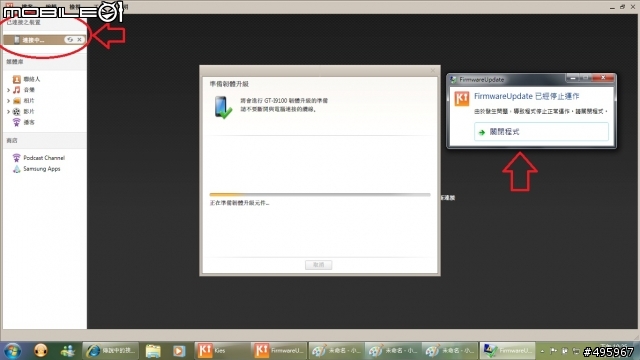The width and height of the screenshot is (640, 360).
Task: Click the FirmwareUpdate 已經停止運作 heading
Action: click(527, 96)
